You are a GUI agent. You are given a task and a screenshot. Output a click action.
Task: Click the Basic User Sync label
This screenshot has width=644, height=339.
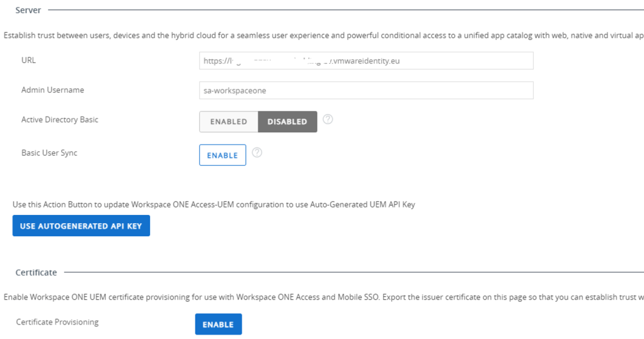49,152
